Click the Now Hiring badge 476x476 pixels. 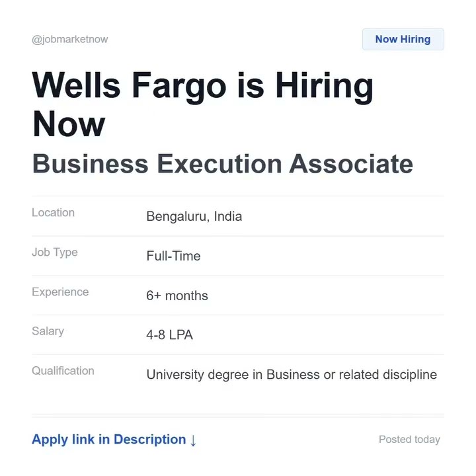coord(403,40)
